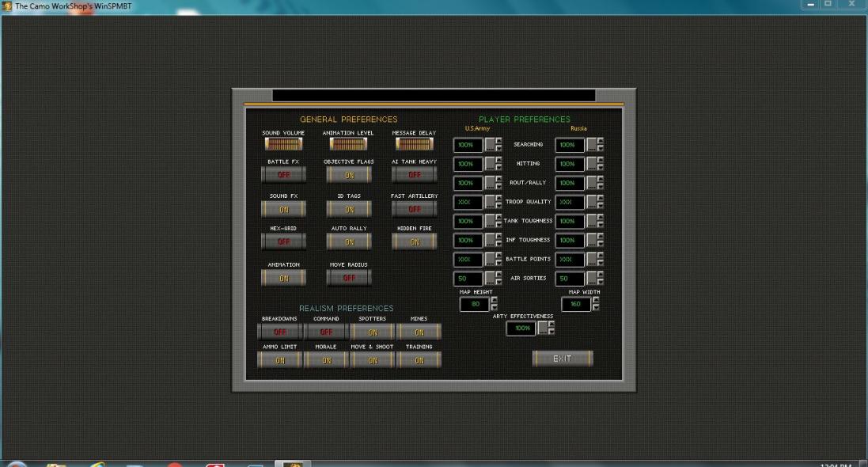Disable Ammo Limit realism preference
Image resolution: width=868 pixels, height=467 pixels.
tap(279, 360)
